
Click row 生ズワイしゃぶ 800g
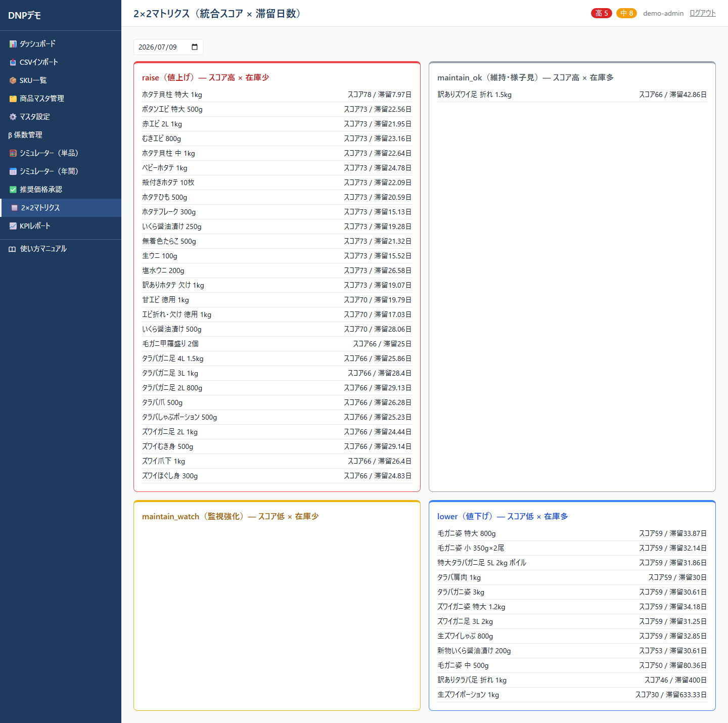572,636
